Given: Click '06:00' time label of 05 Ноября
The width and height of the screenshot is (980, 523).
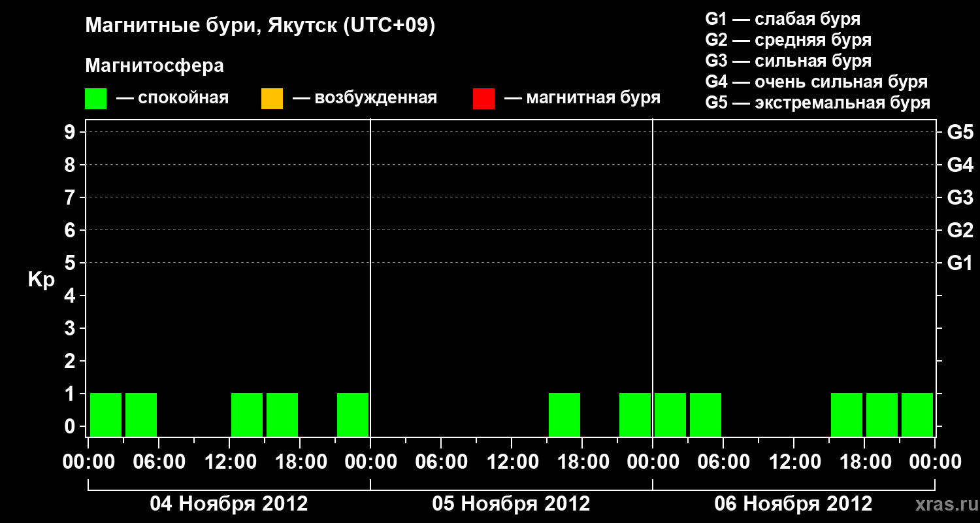Looking at the screenshot, I should 441,462.
